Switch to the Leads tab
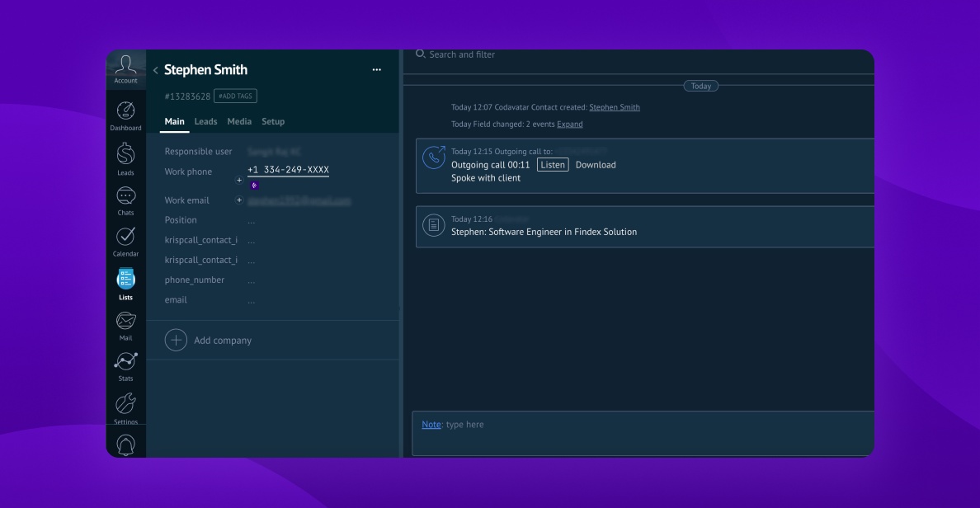The height and width of the screenshot is (508, 980). click(205, 121)
